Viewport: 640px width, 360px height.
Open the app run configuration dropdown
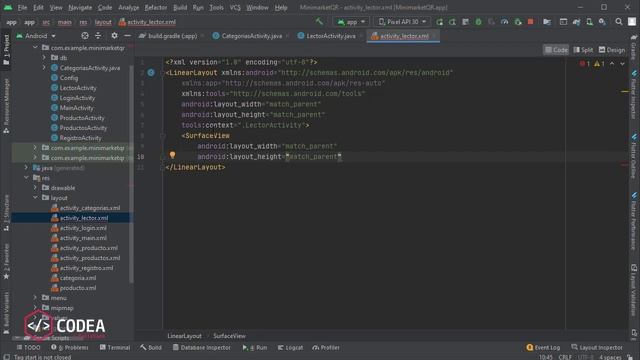pyautogui.click(x=351, y=22)
